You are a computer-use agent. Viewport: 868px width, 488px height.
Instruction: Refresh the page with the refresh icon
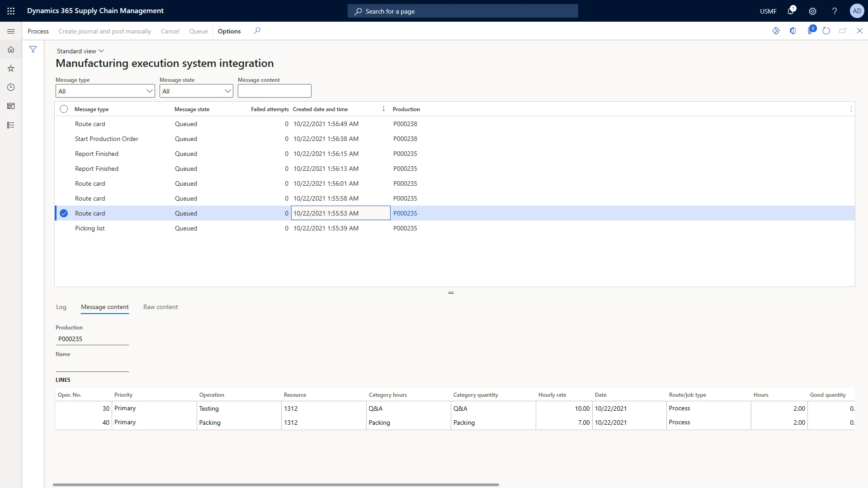[x=826, y=31]
